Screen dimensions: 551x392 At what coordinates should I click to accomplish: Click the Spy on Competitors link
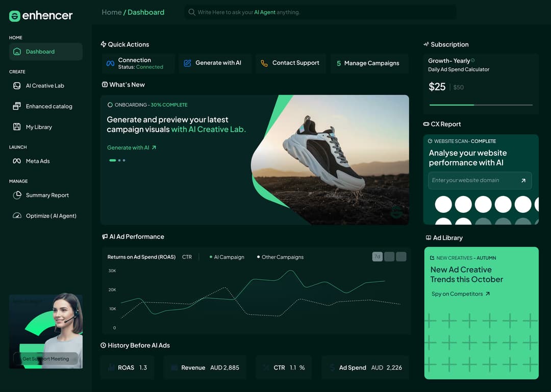[461, 294]
